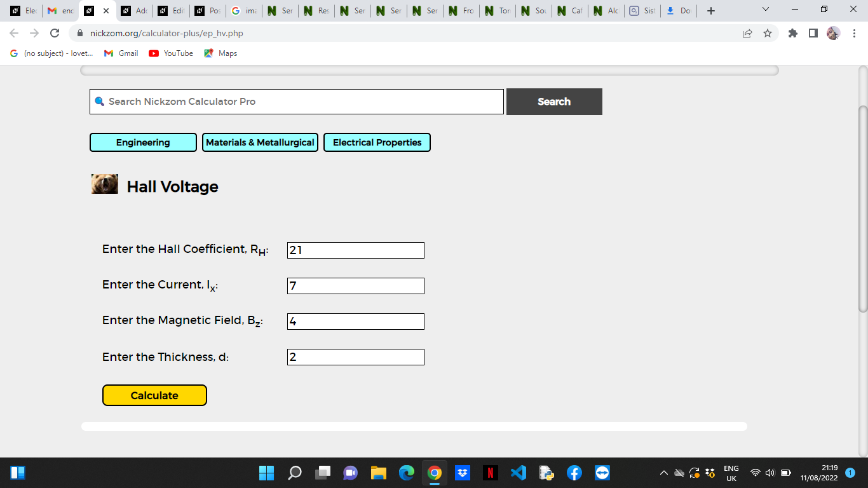868x488 pixels.
Task: Click the Hall Coefficient input field
Action: (356, 250)
